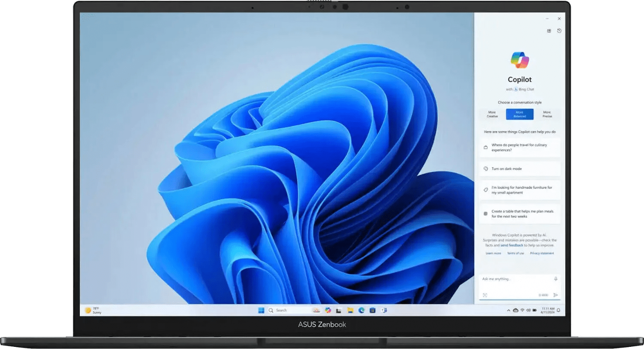Open the weather widget showing Sunny
Image resolution: width=644 pixels, height=349 pixels.
(x=93, y=310)
